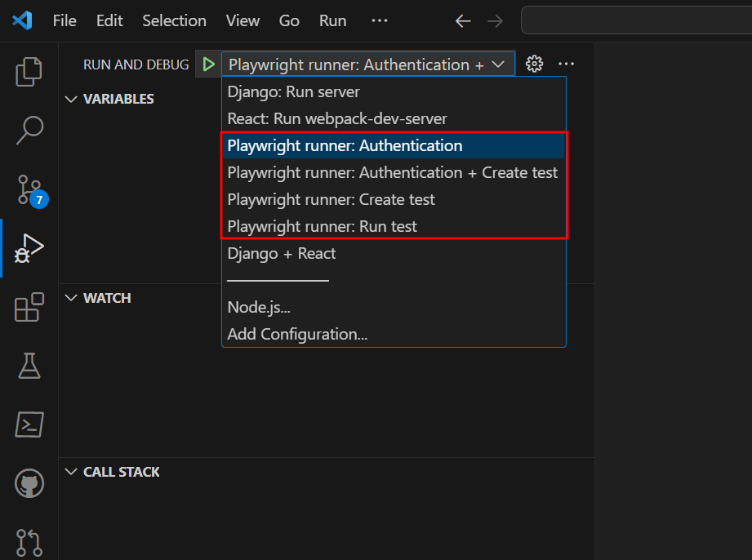Choose the Node.js... option
The width and height of the screenshot is (752, 560).
tap(394, 307)
